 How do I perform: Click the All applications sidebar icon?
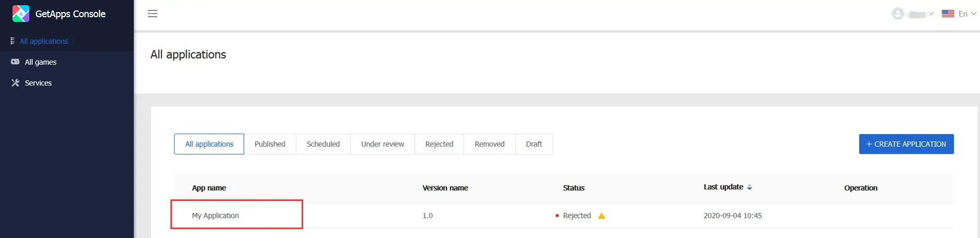pyautogui.click(x=13, y=41)
